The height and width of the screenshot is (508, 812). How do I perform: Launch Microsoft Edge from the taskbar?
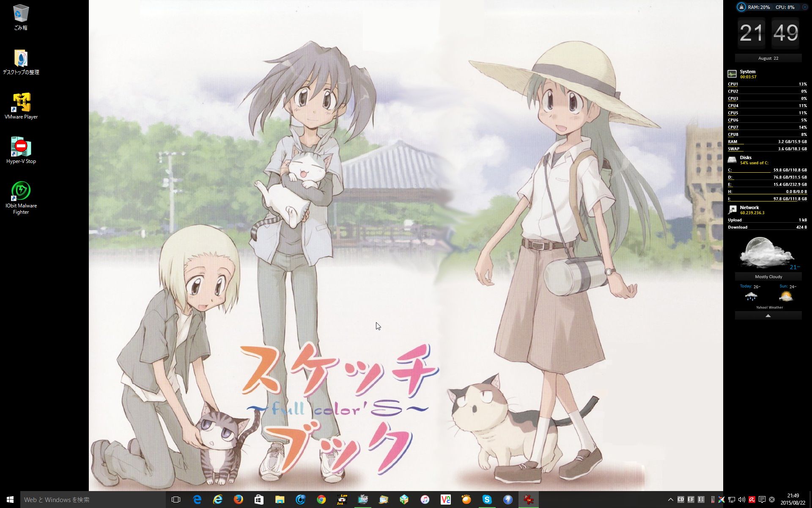point(197,500)
